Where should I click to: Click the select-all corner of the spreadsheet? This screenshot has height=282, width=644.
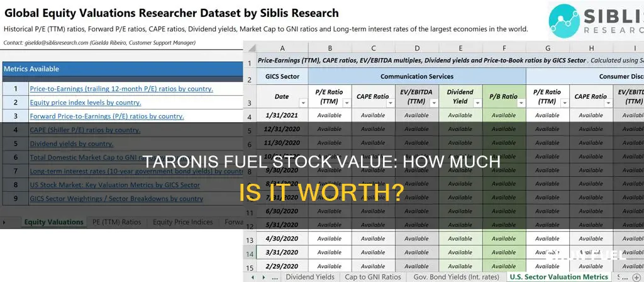pyautogui.click(x=250, y=48)
